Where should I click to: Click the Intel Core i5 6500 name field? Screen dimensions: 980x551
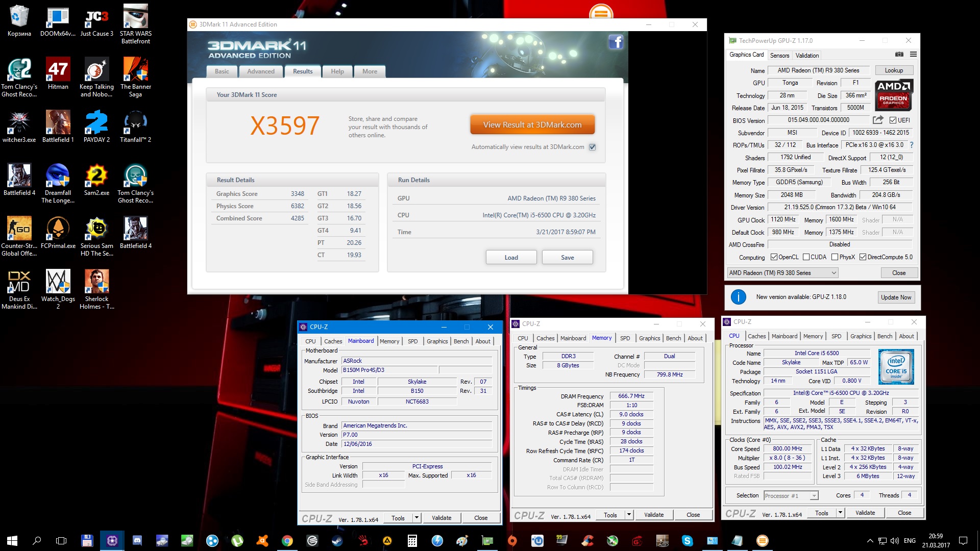(x=817, y=353)
